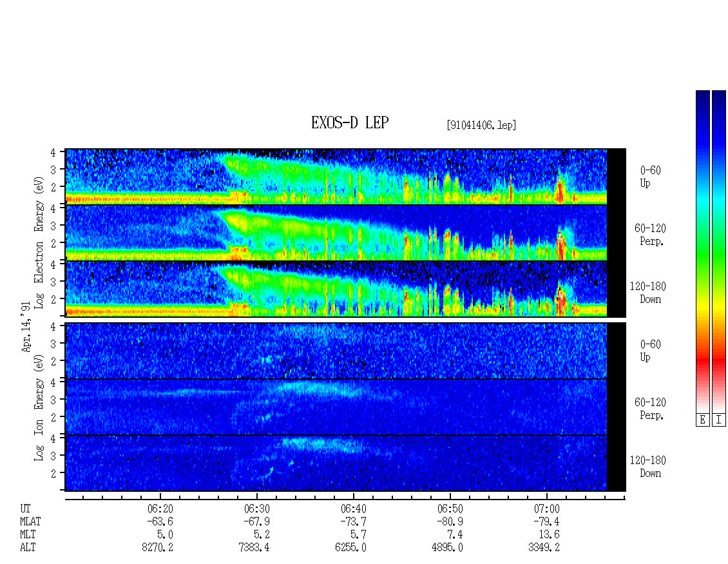
Task: Click the MLAT value -80.9
Action: (x=450, y=521)
